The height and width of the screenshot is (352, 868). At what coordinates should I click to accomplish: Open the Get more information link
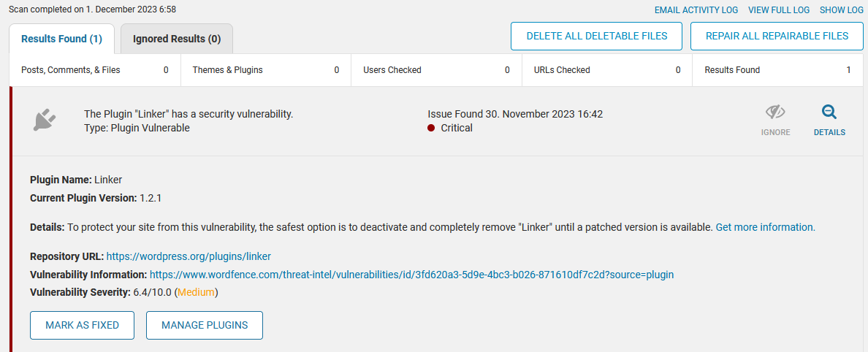pyautogui.click(x=765, y=227)
